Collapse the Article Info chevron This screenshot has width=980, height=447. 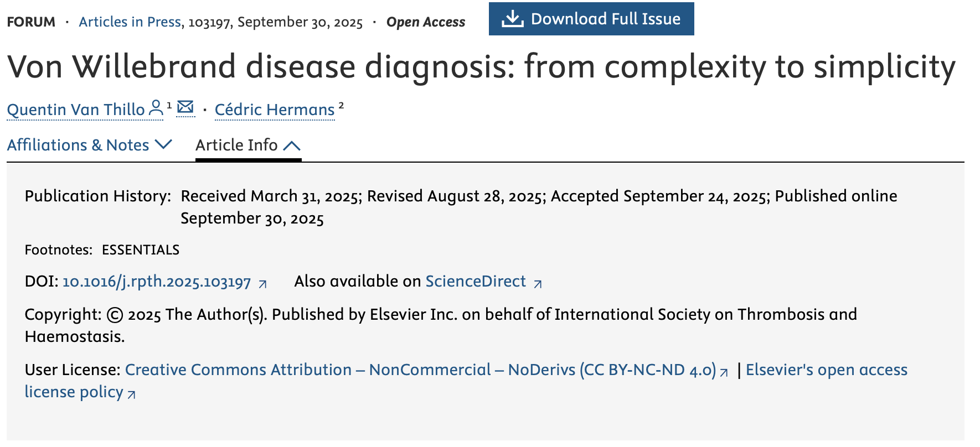pyautogui.click(x=292, y=145)
